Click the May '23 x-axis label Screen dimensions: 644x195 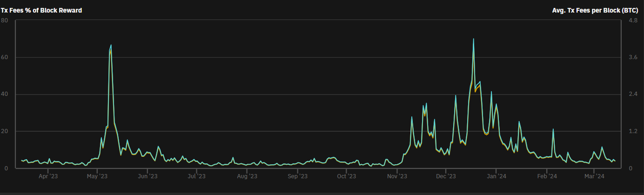pyautogui.click(x=97, y=176)
